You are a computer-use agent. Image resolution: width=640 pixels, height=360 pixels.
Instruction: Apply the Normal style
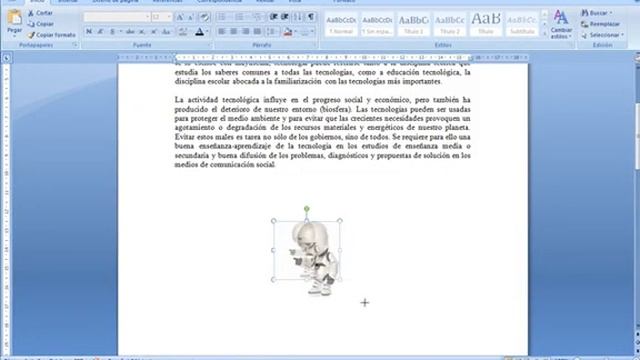[341, 24]
